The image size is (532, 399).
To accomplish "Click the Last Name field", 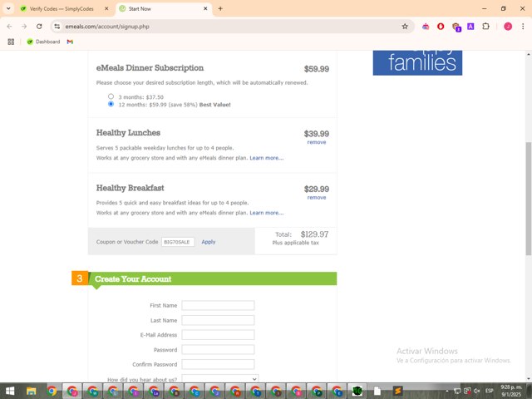I will (x=218, y=320).
